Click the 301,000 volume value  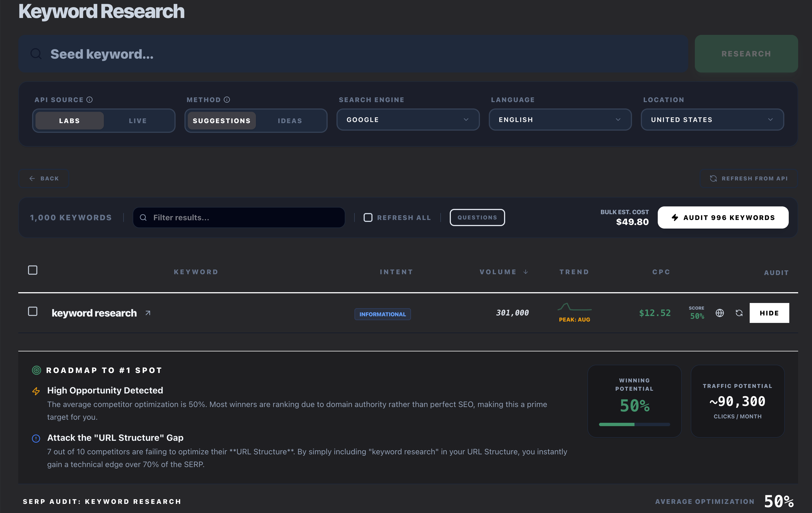click(x=512, y=313)
